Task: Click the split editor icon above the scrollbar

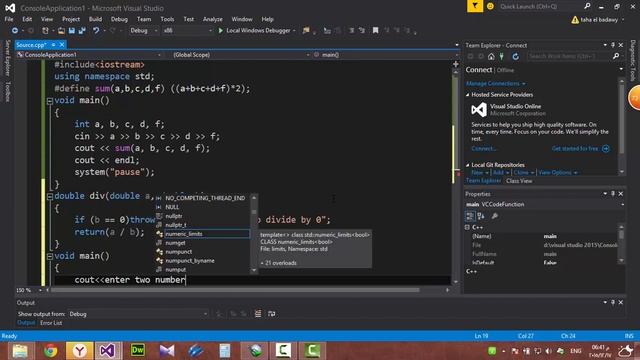Action: coord(456,64)
